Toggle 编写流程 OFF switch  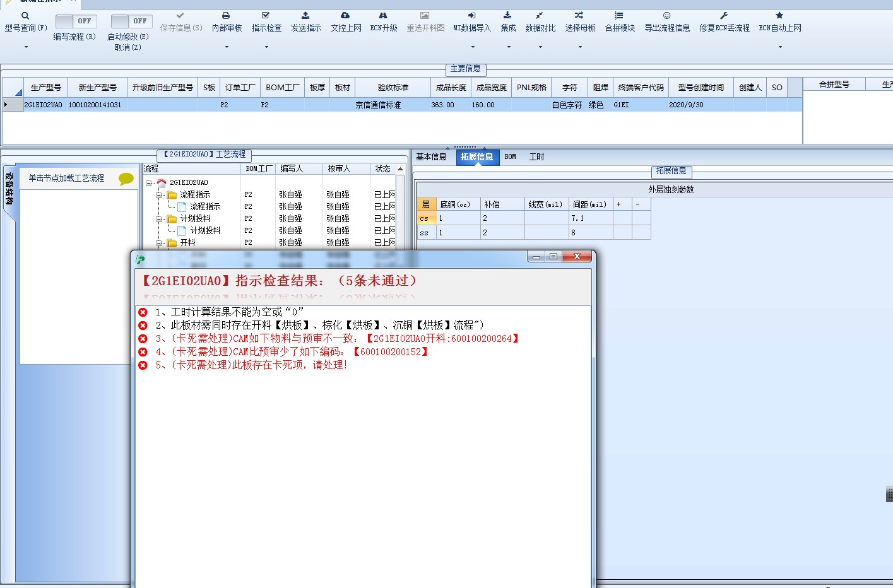(76, 21)
